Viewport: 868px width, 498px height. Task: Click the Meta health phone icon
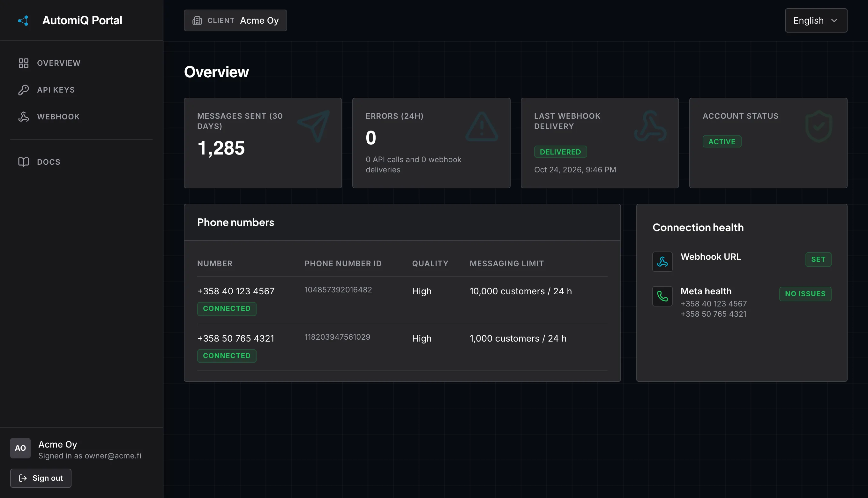tap(662, 296)
